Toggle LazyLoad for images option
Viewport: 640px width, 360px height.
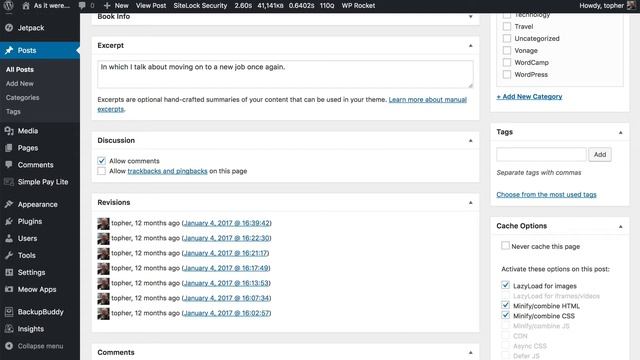[505, 285]
